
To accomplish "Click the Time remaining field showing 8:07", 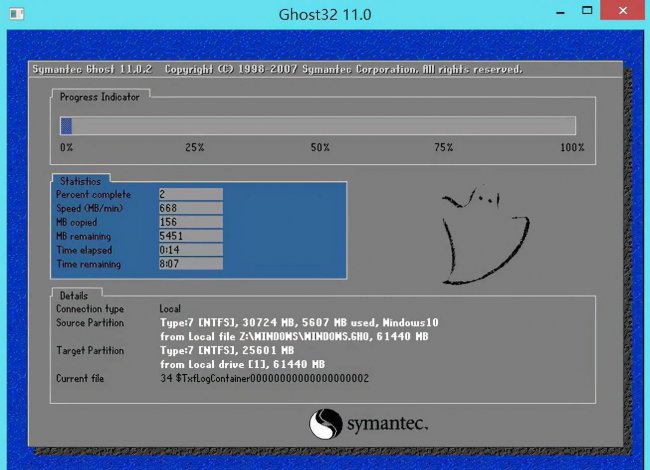I will (x=191, y=264).
